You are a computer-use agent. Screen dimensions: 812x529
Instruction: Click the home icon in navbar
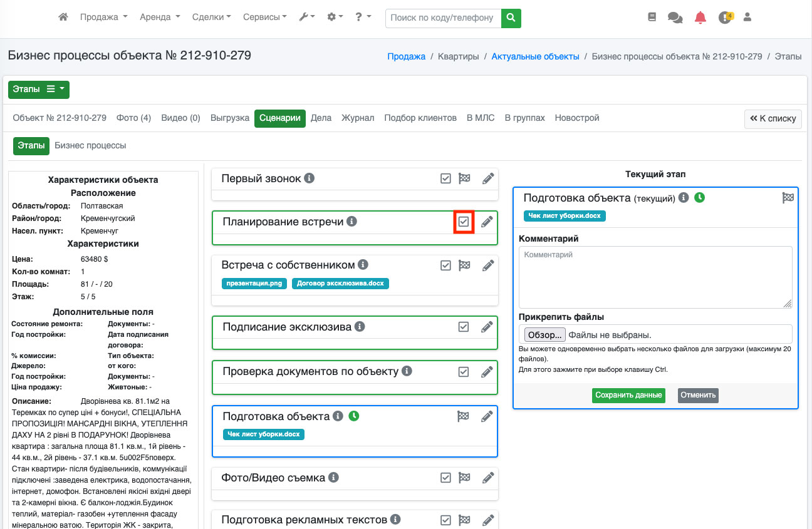pyautogui.click(x=63, y=18)
